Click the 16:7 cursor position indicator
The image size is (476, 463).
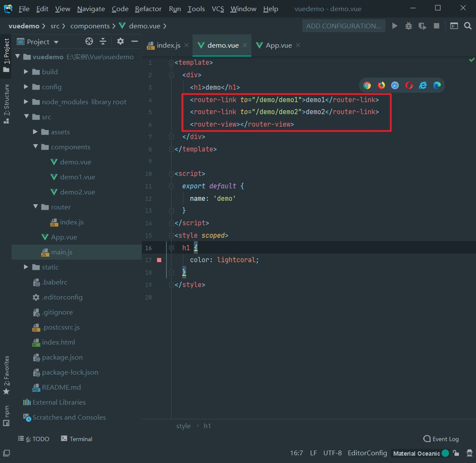(x=296, y=453)
